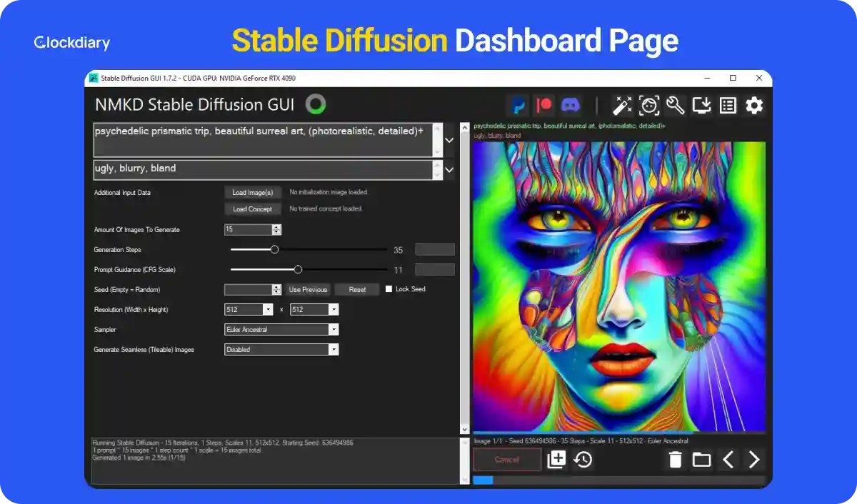Click the Seed number input field
The height and width of the screenshot is (504, 857).
tap(249, 290)
